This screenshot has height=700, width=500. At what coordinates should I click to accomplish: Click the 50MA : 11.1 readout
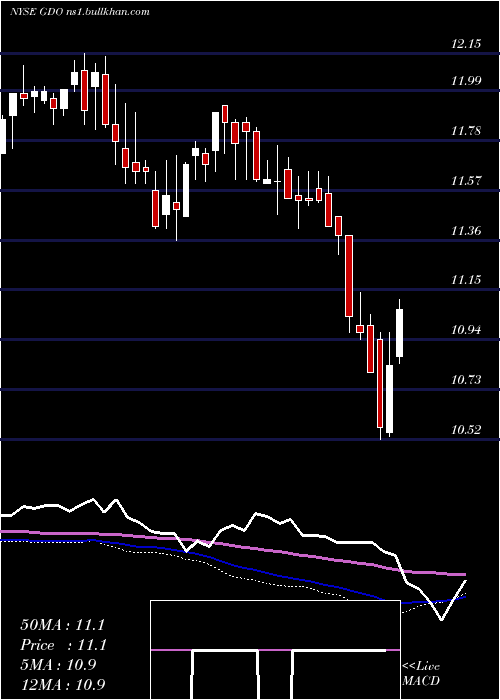coord(62,625)
